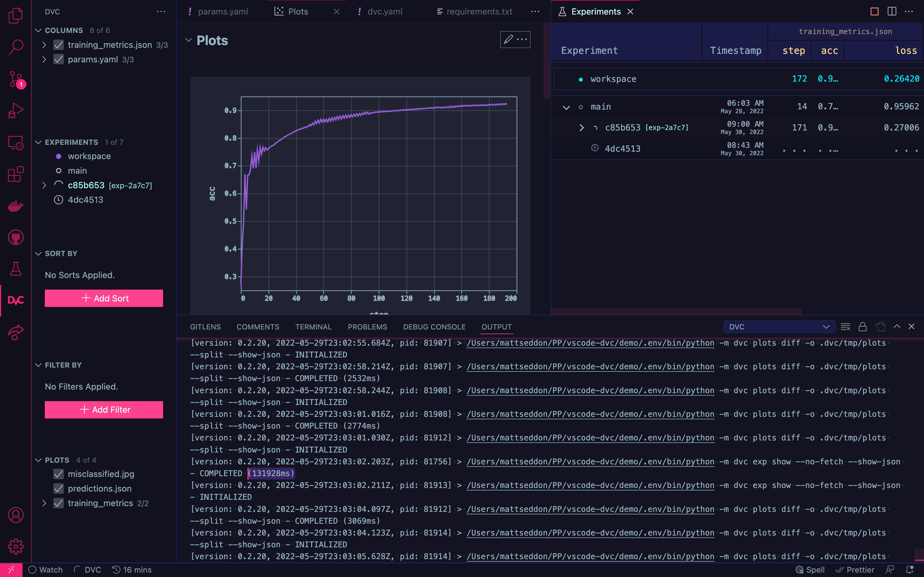This screenshot has width=924, height=577.
Task: Uncheck the params.yaml column checkbox
Action: pyautogui.click(x=58, y=60)
